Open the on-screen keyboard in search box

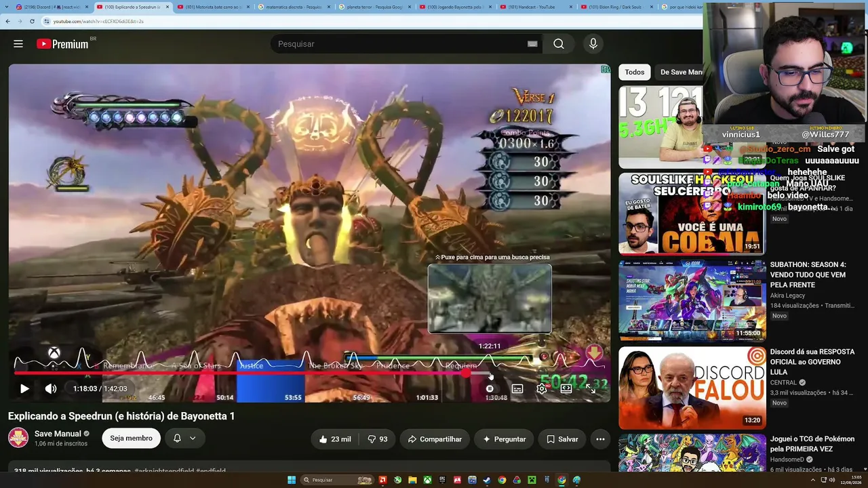click(x=532, y=44)
